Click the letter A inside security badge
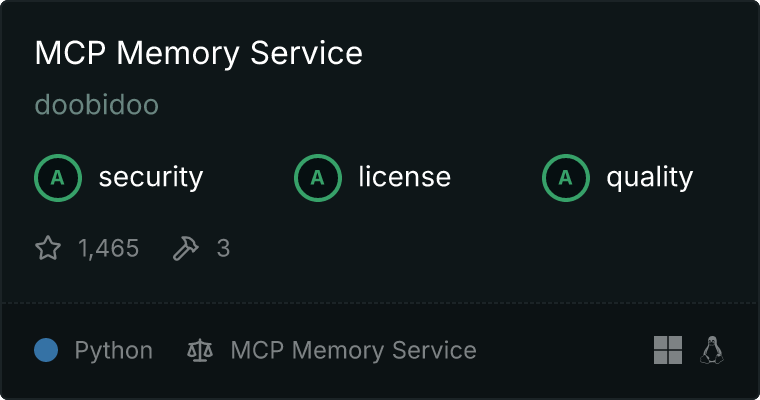Viewport: 760px width, 400px height. coord(58,178)
